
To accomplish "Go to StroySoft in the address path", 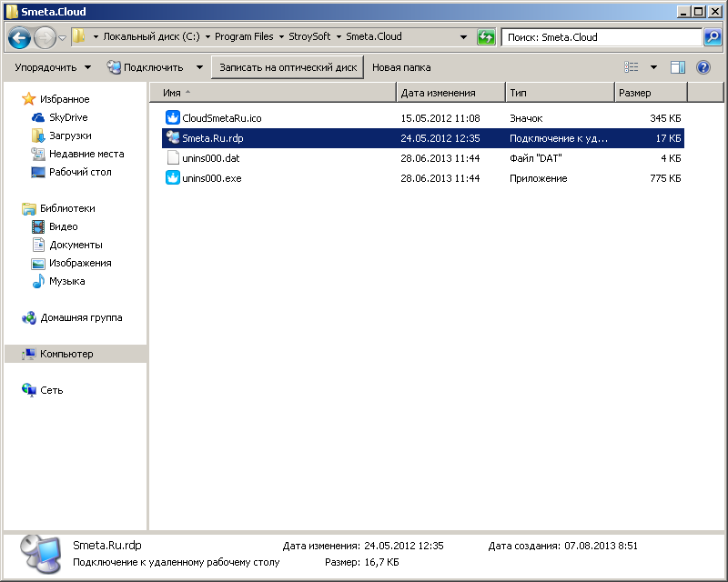I will pos(309,36).
